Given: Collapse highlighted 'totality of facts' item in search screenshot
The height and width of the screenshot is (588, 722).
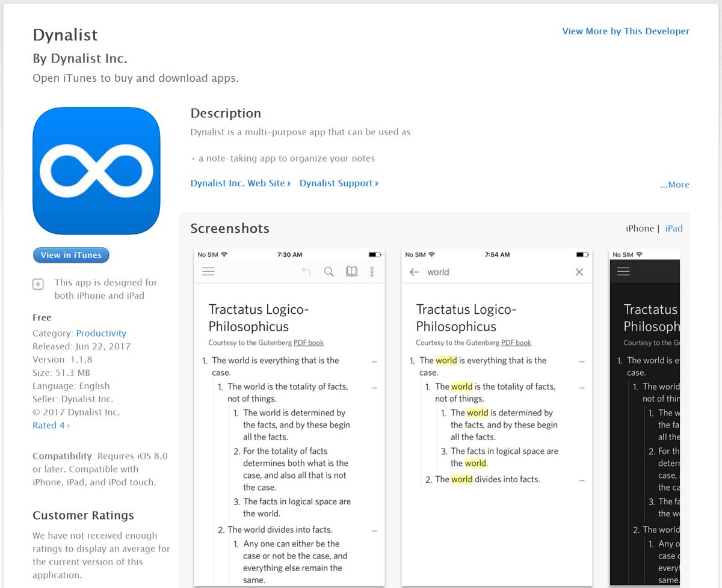Looking at the screenshot, I should (582, 388).
